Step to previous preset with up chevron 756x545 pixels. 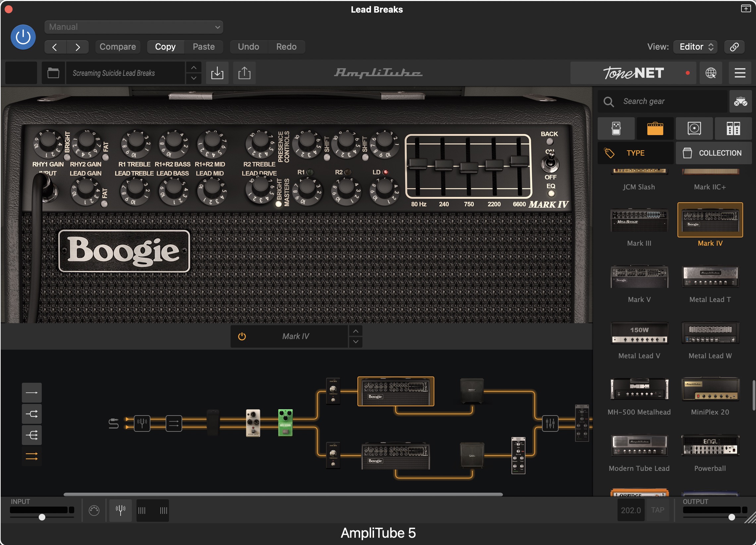click(x=194, y=68)
